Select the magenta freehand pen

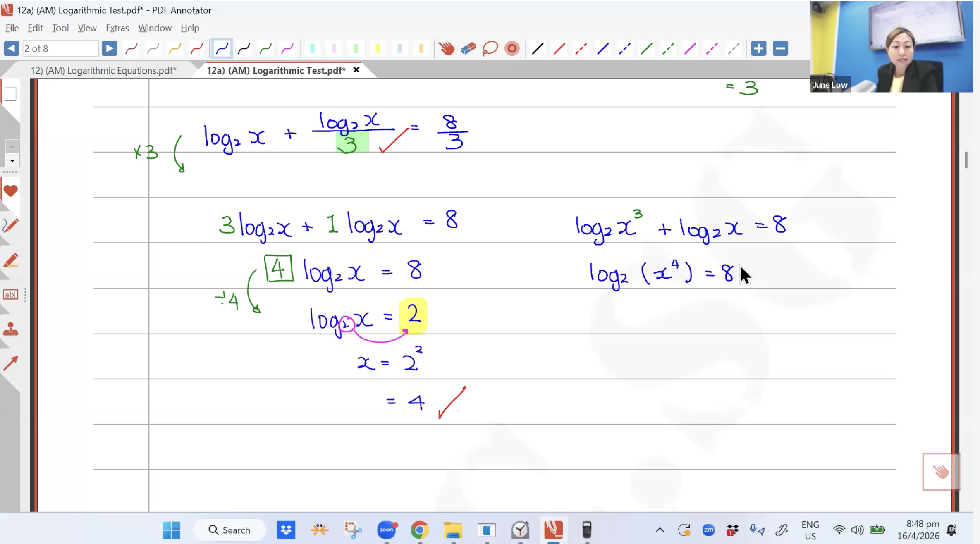click(x=288, y=49)
